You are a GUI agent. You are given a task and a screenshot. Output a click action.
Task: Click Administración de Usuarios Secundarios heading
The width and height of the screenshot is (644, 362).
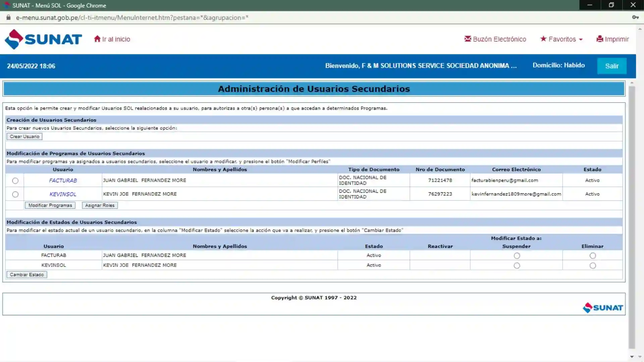tap(314, 89)
